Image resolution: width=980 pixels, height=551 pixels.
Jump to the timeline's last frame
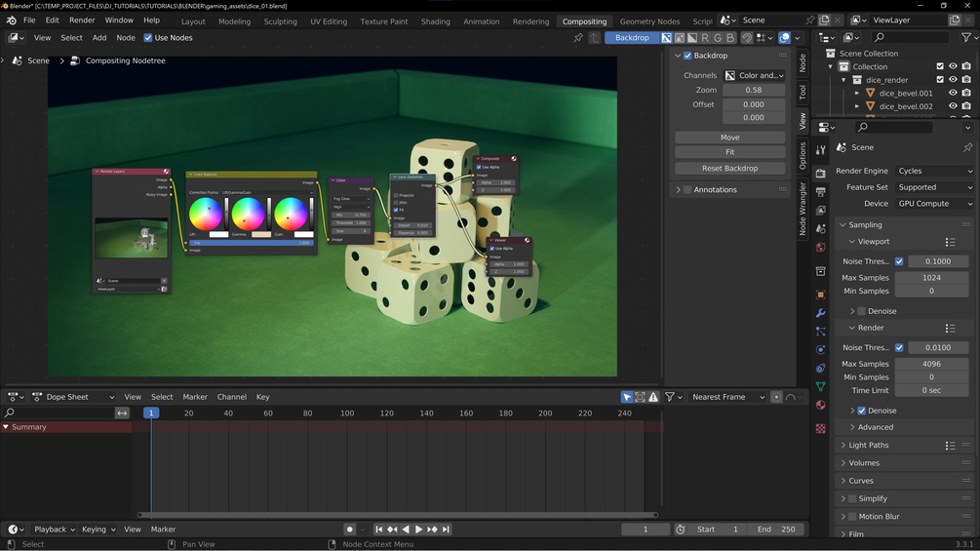pos(446,530)
